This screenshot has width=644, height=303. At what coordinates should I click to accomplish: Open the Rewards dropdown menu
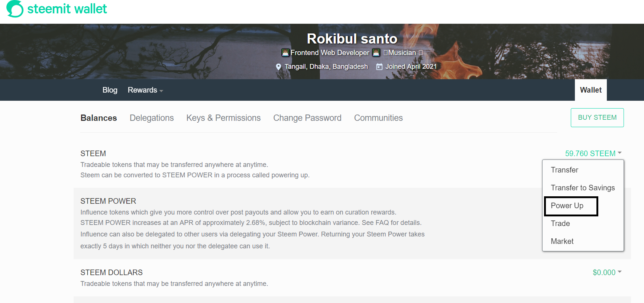tap(145, 90)
